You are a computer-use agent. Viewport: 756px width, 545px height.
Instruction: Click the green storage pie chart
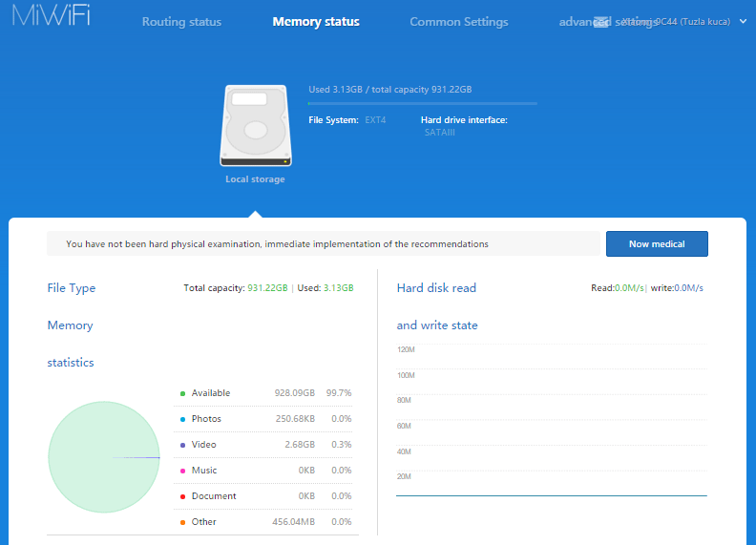tap(104, 457)
